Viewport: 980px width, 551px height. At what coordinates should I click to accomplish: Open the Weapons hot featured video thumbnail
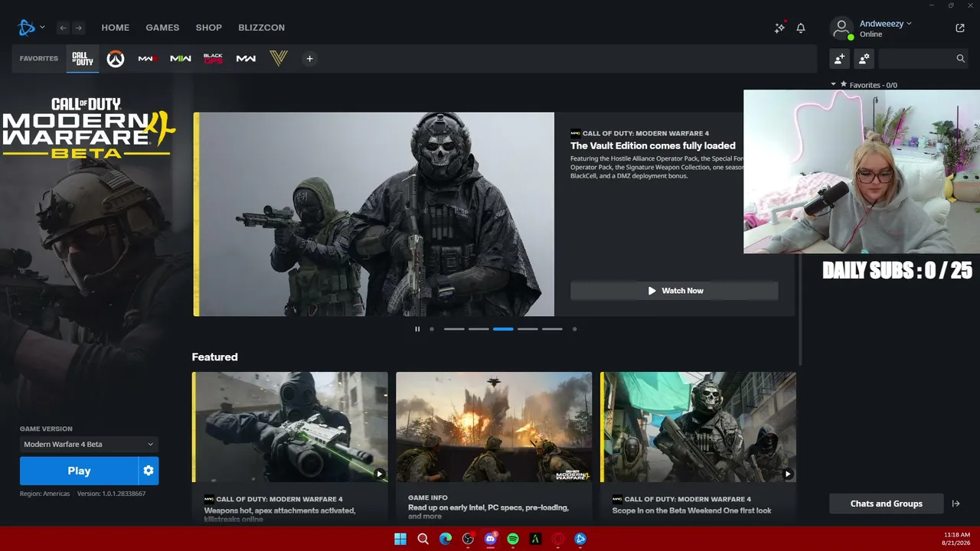point(290,427)
